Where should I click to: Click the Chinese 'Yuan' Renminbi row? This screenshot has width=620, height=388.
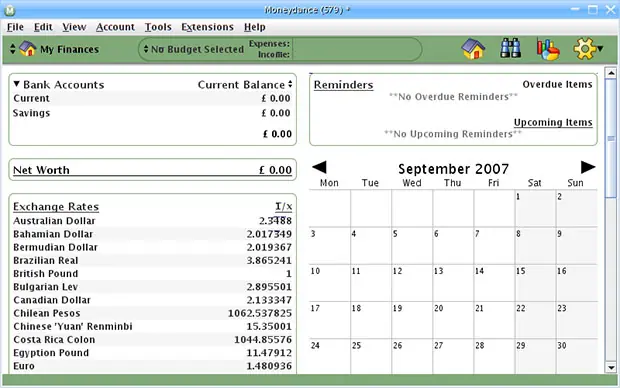point(152,326)
